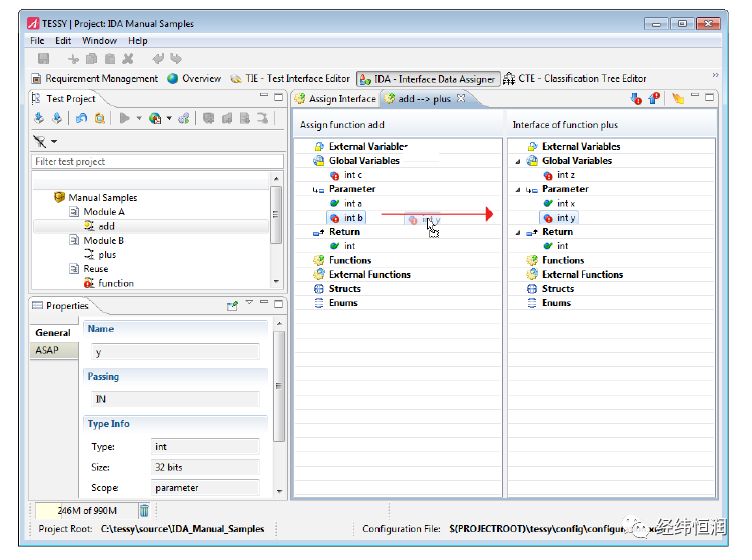Select the ASAP properties section
This screenshot has height=560, width=752.
tap(53, 350)
